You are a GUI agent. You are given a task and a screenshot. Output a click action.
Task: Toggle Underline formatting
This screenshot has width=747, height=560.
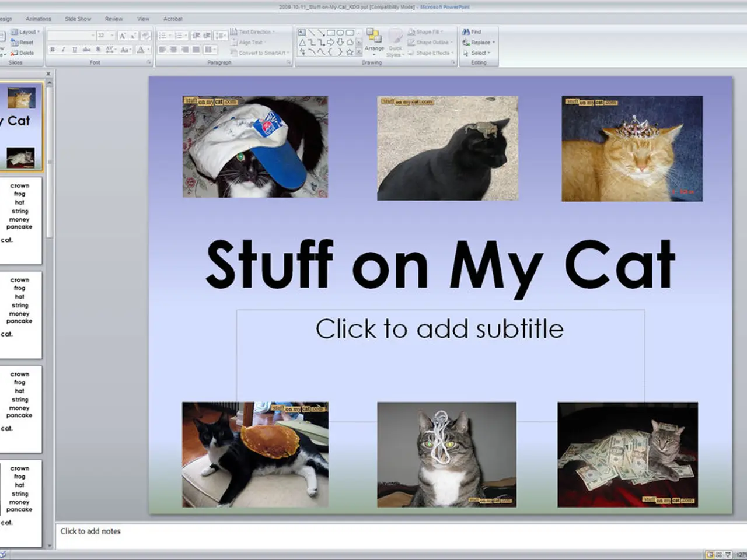click(74, 50)
